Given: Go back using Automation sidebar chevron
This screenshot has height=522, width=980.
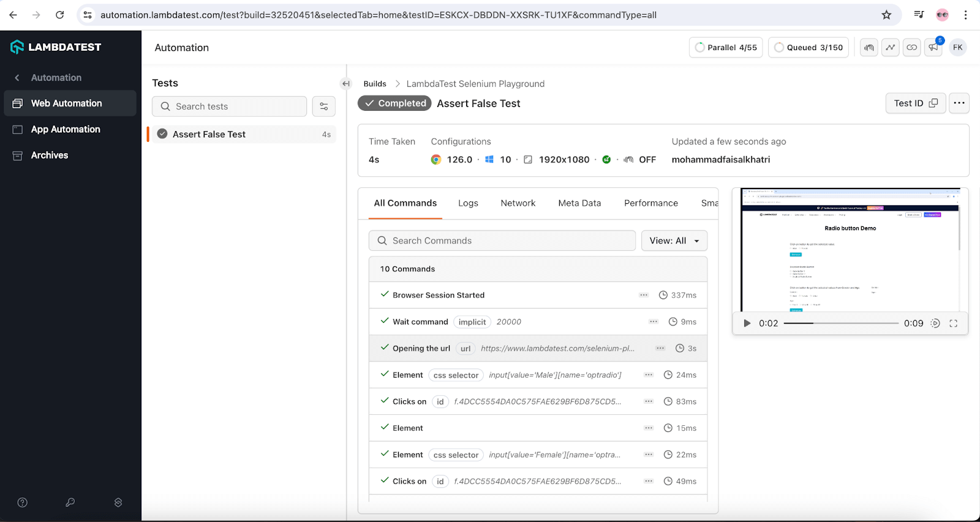Looking at the screenshot, I should tap(17, 78).
